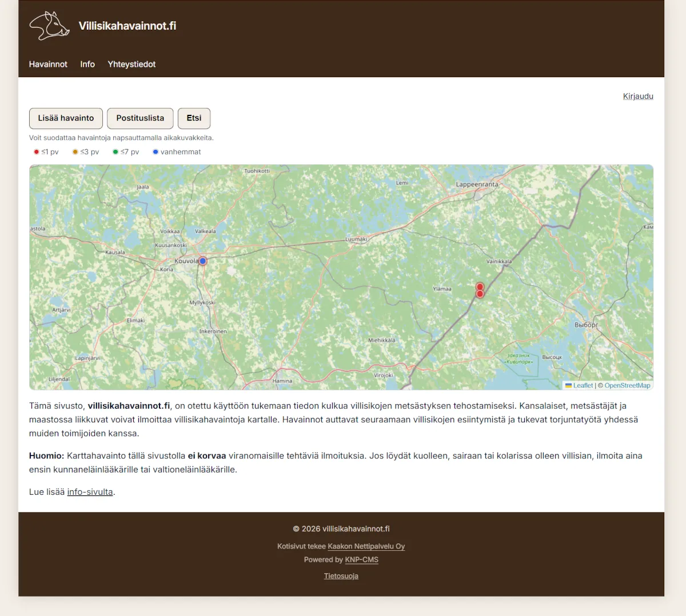This screenshot has height=616, width=686.
Task: Click the Luumäki label on the map
Action: (356, 239)
